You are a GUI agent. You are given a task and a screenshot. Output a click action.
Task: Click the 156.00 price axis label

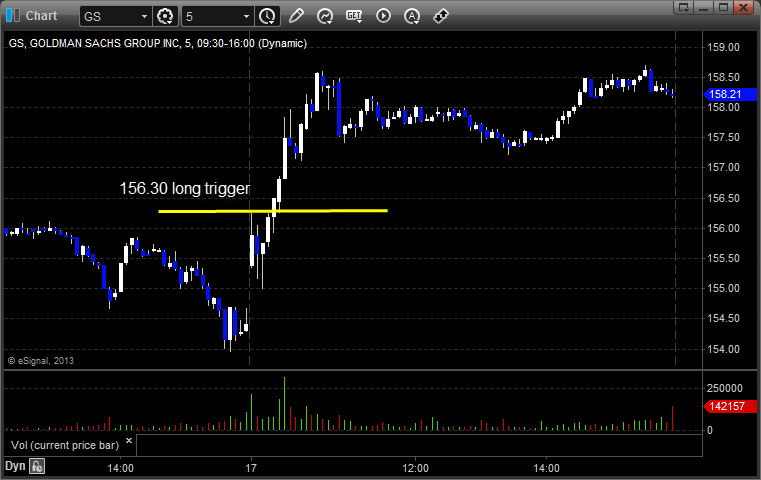tap(723, 228)
